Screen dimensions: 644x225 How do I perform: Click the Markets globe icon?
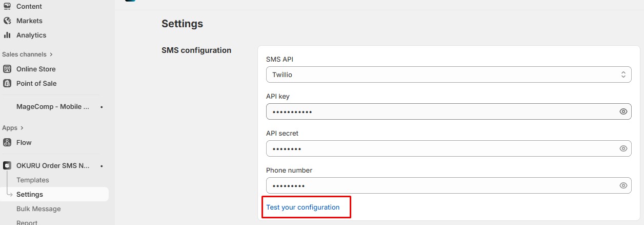click(x=7, y=21)
